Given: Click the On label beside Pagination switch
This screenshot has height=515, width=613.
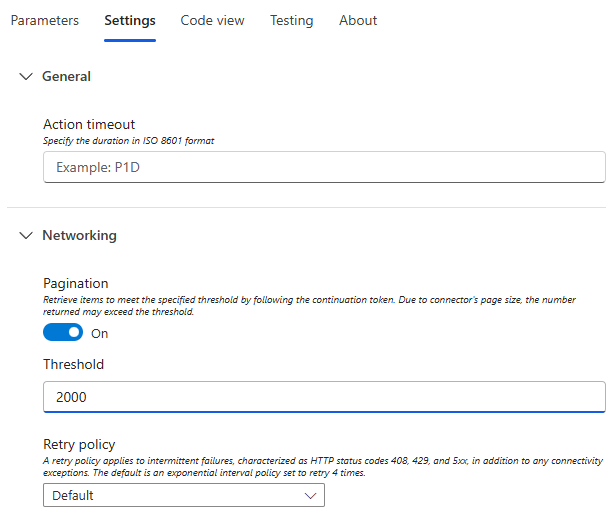Looking at the screenshot, I should point(99,334).
